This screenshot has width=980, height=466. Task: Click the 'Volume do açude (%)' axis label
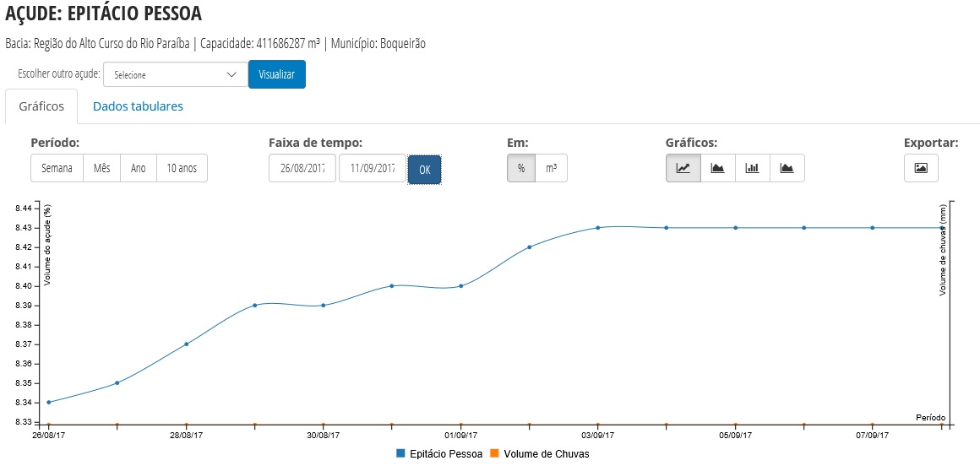(46, 244)
